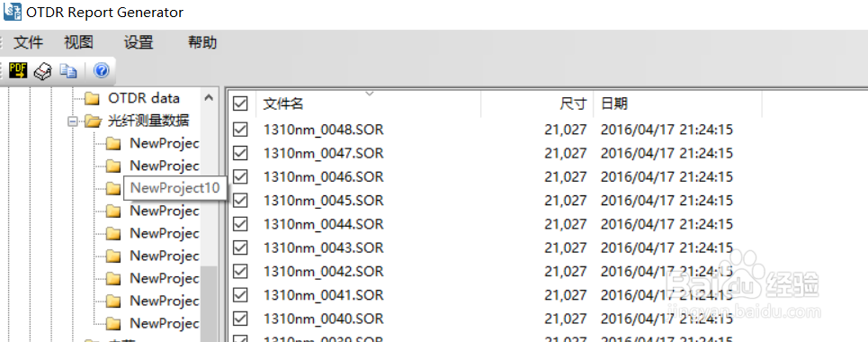Screen dimensions: 868x342
Task: Toggle the select-all checkbox in header
Action: (240, 103)
